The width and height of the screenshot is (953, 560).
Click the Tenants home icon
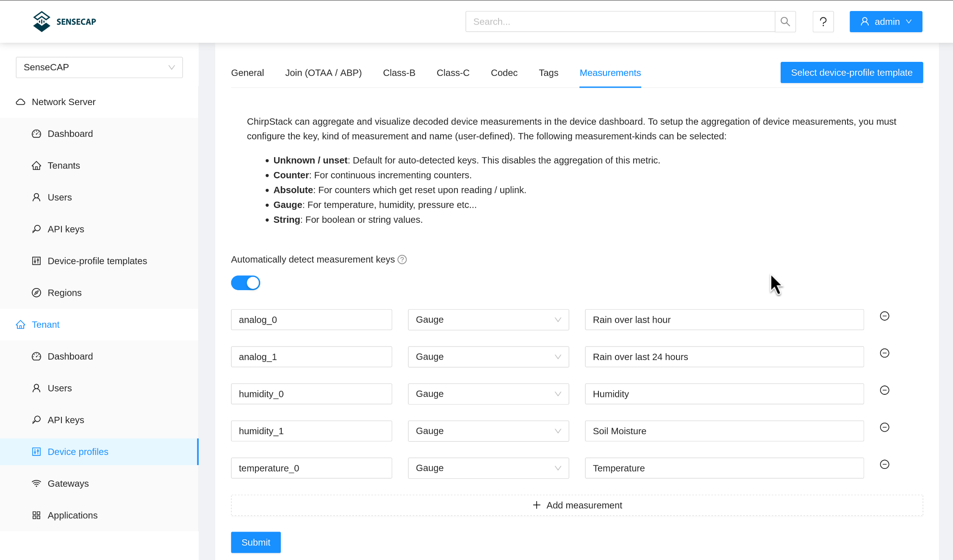point(36,166)
